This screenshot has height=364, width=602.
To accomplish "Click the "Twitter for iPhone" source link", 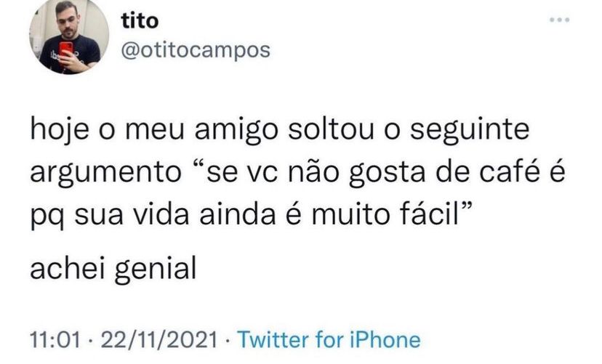I will click(329, 339).
